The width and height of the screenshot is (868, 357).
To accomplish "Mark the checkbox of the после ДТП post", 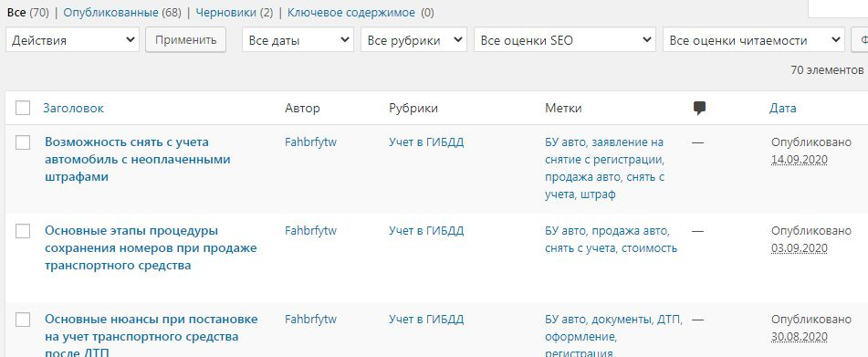I will pos(23,320).
